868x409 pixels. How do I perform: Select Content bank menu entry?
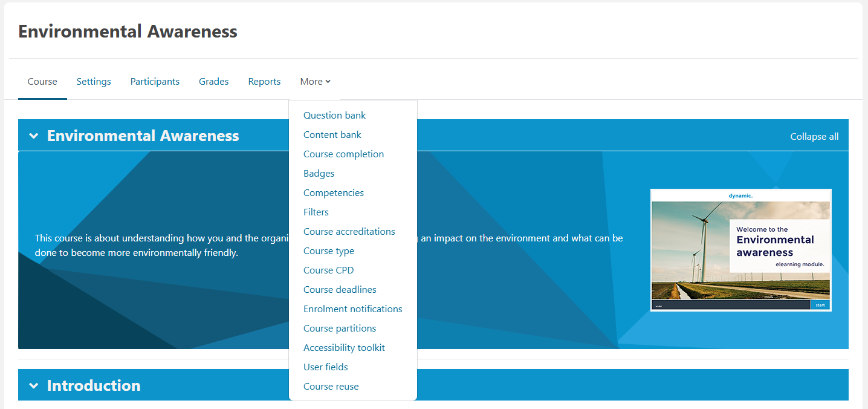pos(332,135)
